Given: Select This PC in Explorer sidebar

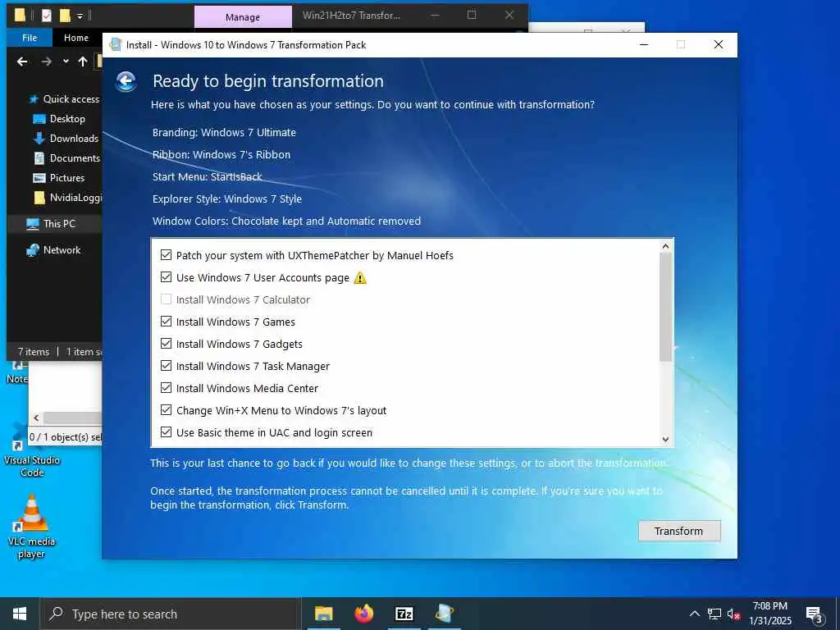Looking at the screenshot, I should (x=53, y=224).
